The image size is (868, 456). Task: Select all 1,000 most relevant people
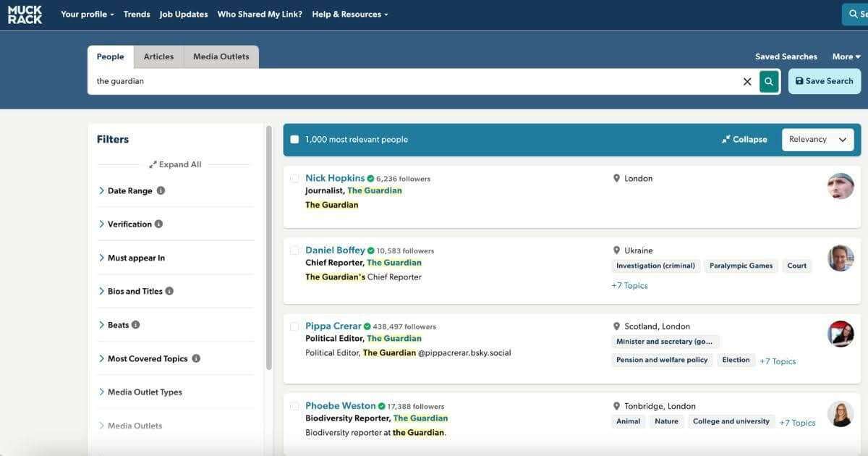(294, 138)
